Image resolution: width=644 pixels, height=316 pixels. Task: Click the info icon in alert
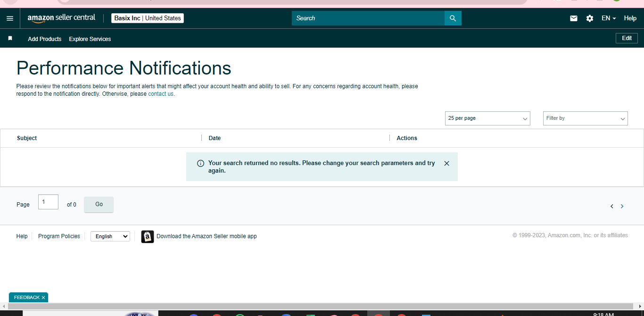[x=200, y=163]
